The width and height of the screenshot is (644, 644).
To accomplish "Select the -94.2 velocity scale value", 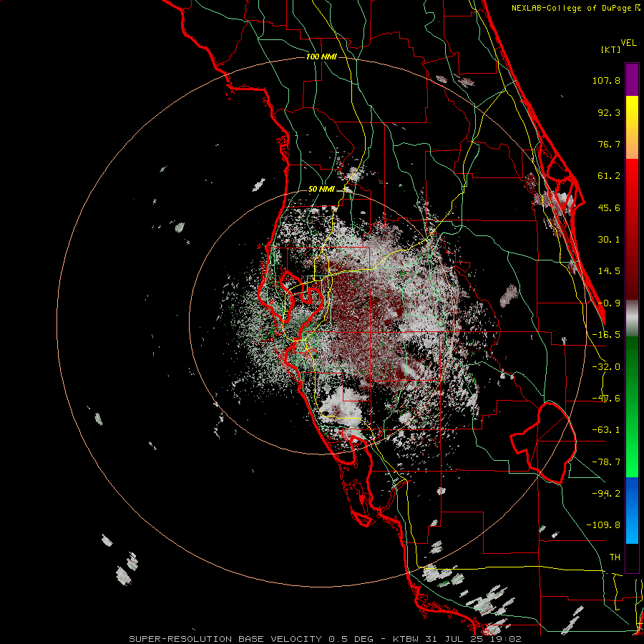I will (606, 493).
